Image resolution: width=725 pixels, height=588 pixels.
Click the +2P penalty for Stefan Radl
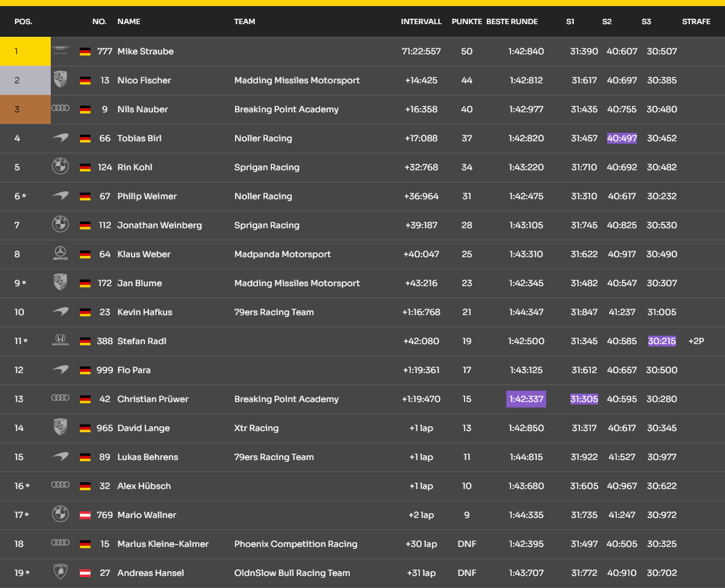(696, 341)
